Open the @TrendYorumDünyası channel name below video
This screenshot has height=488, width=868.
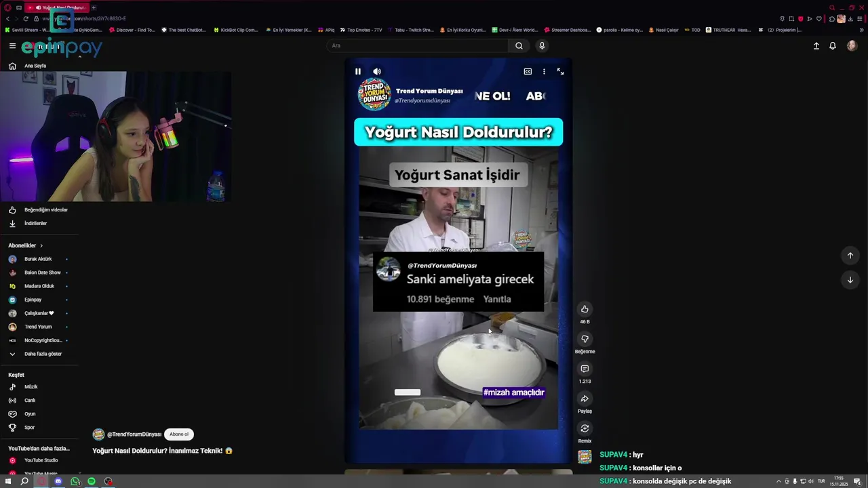[x=134, y=434]
